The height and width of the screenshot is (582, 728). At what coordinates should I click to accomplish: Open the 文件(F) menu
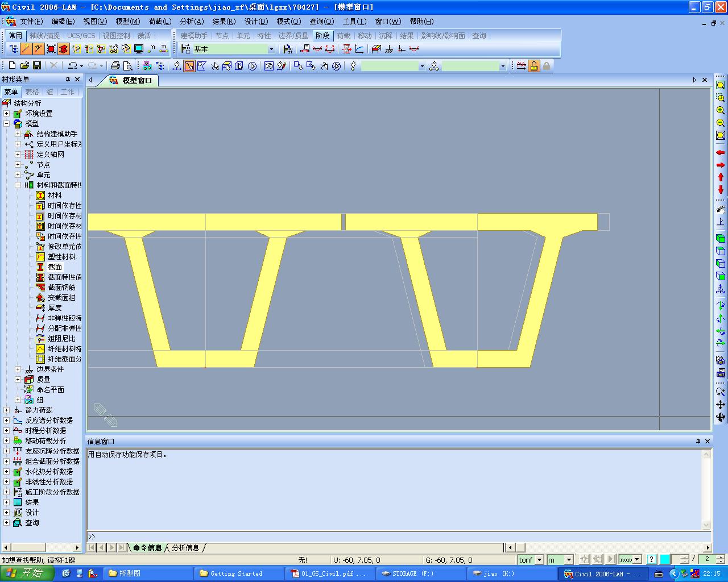coord(31,22)
